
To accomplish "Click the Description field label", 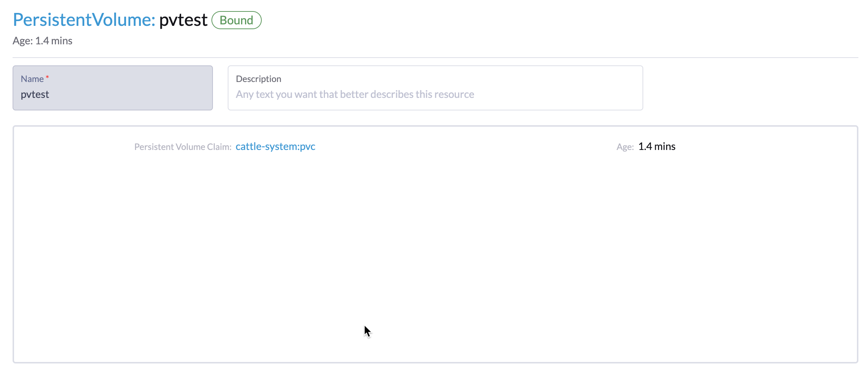I will coord(258,78).
